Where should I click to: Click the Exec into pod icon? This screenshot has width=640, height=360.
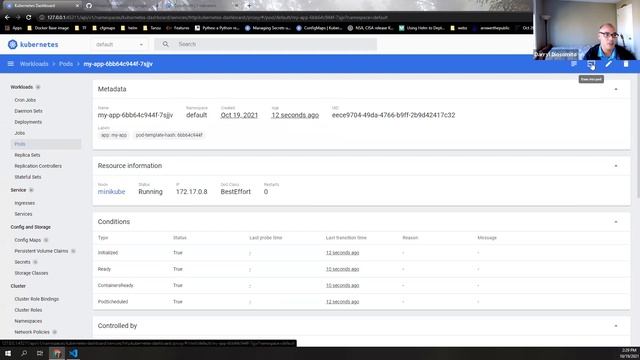(591, 64)
